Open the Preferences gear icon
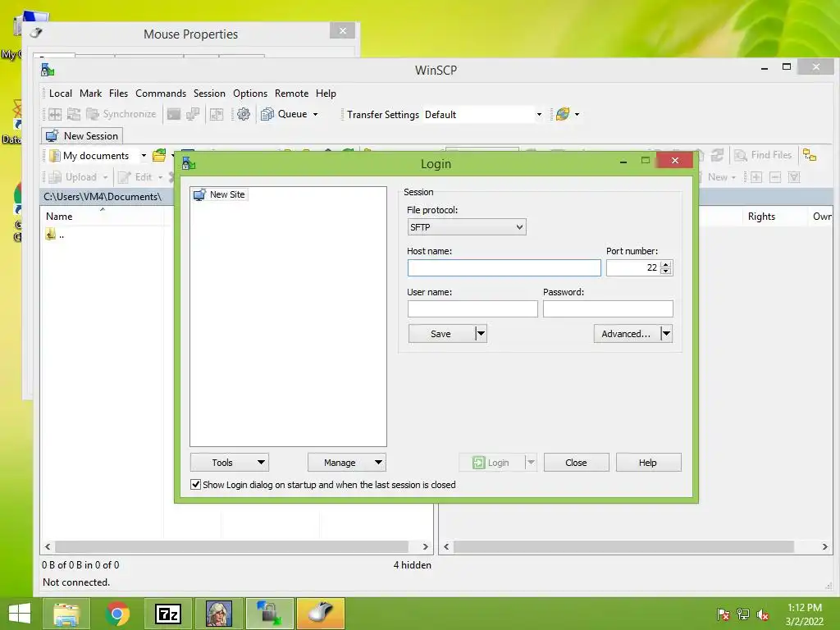Image resolution: width=840 pixels, height=630 pixels. coord(243,114)
